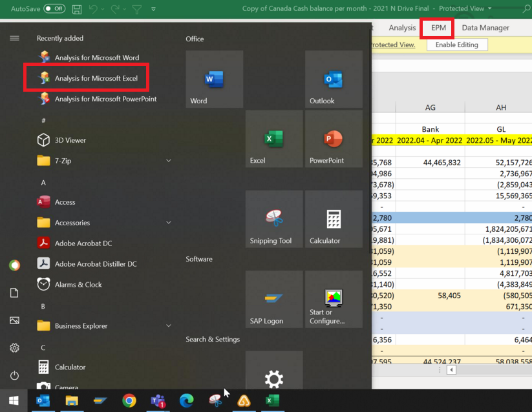
Task: Switch to the Data Manager ribbon tab
Action: tap(485, 28)
